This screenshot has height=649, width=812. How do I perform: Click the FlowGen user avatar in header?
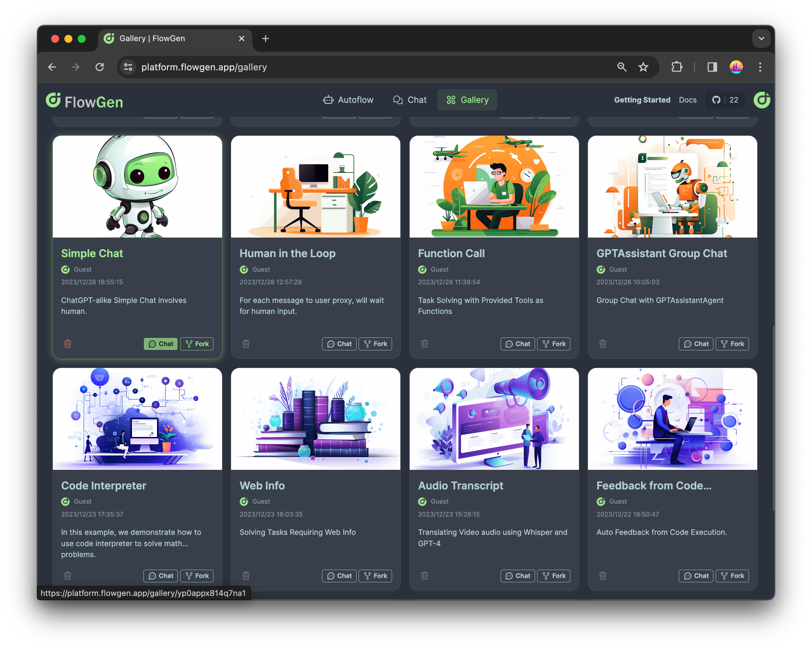(761, 100)
